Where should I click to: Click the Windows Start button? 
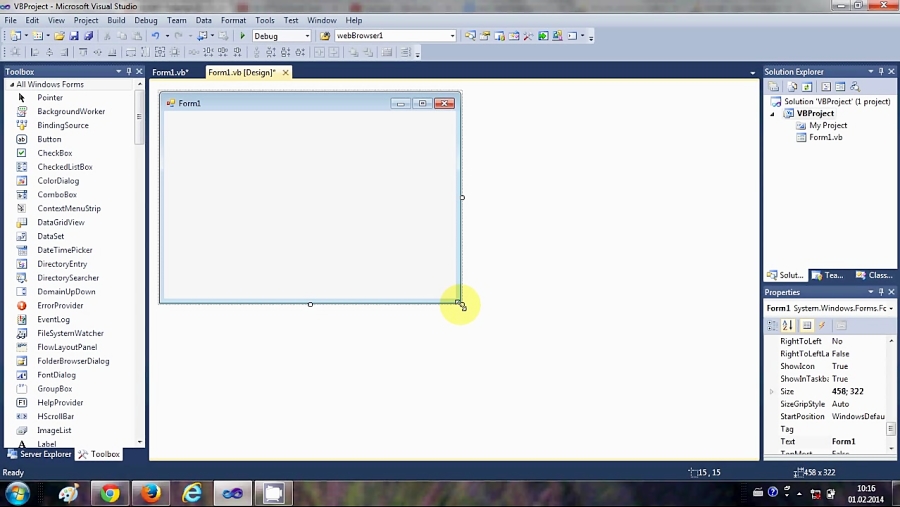17,494
